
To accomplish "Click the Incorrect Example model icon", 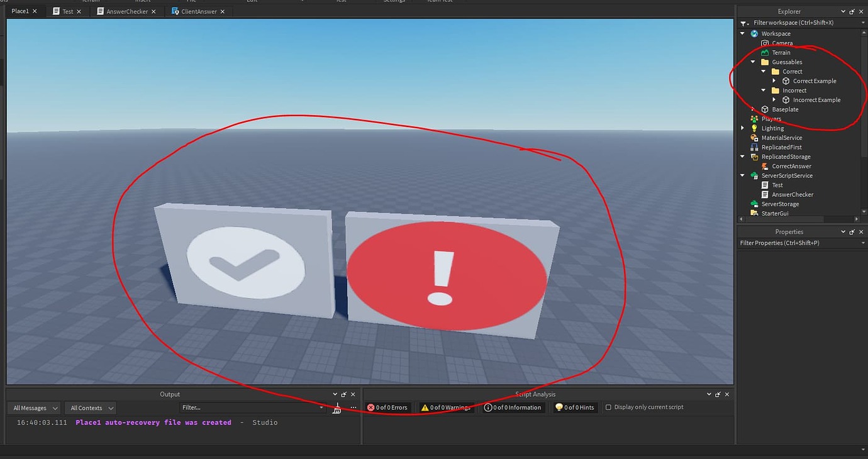I will tap(786, 100).
